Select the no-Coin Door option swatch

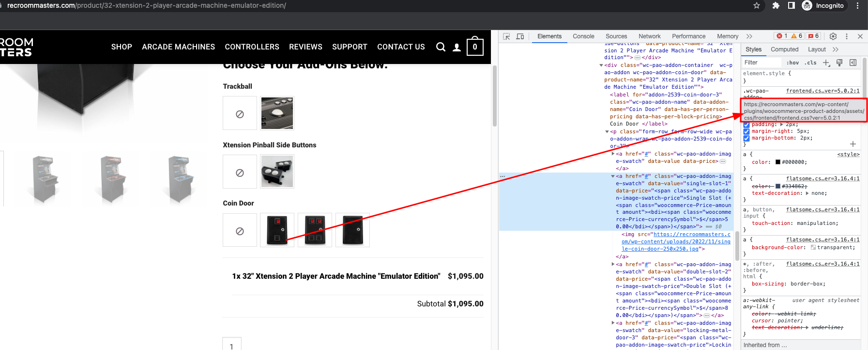(240, 230)
